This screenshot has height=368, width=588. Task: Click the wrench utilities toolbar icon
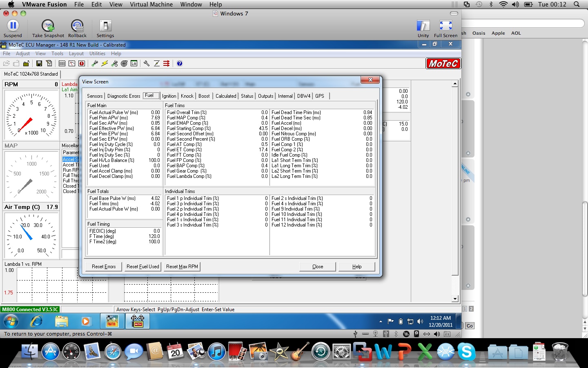147,63
